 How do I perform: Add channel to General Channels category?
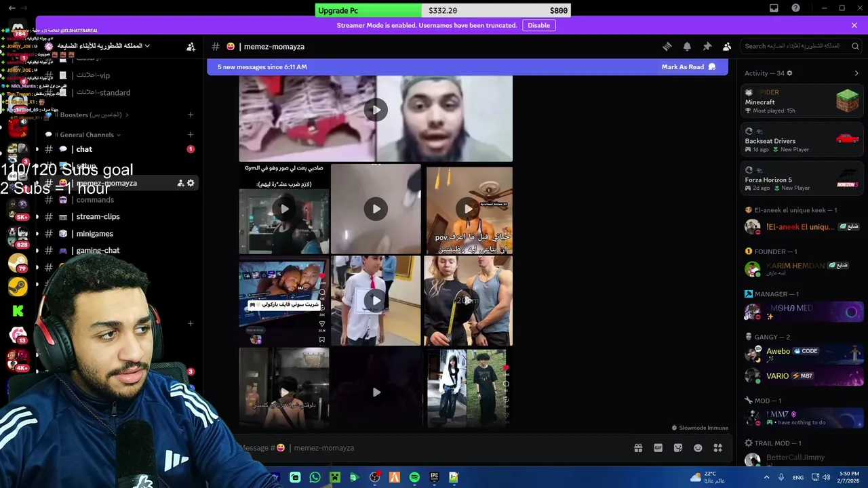(191, 134)
